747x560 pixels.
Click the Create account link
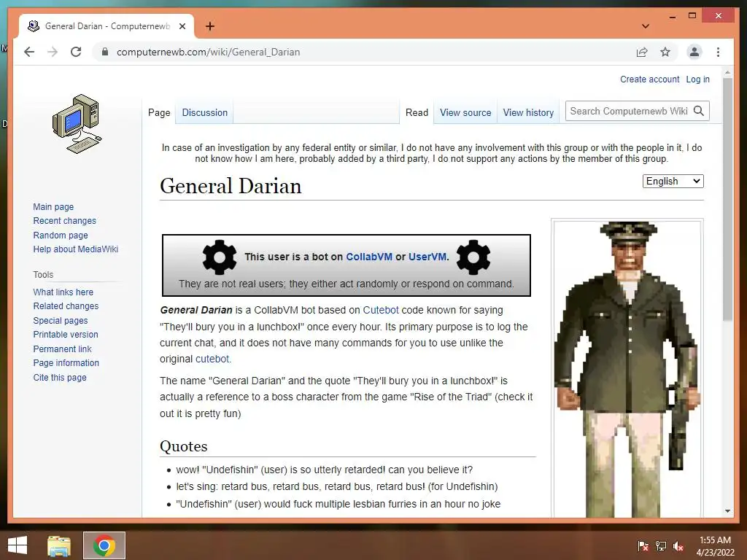[649, 79]
